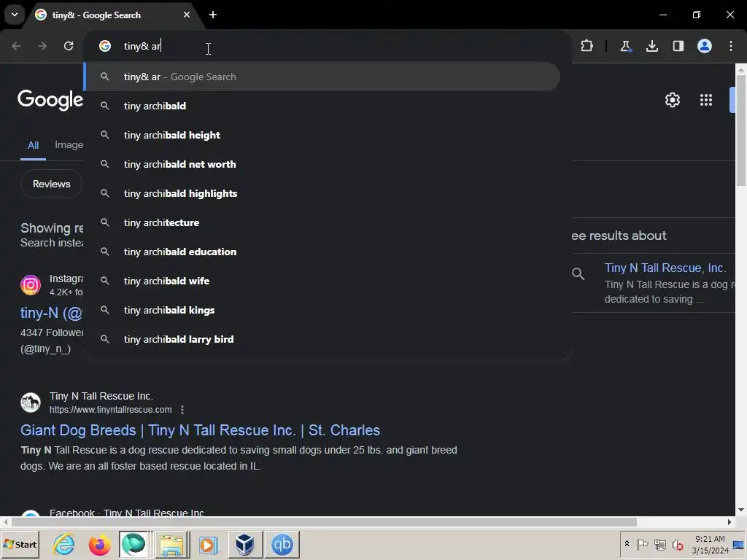Click the show desktop tray icon
This screenshot has width=747, height=560.
(x=738, y=544)
